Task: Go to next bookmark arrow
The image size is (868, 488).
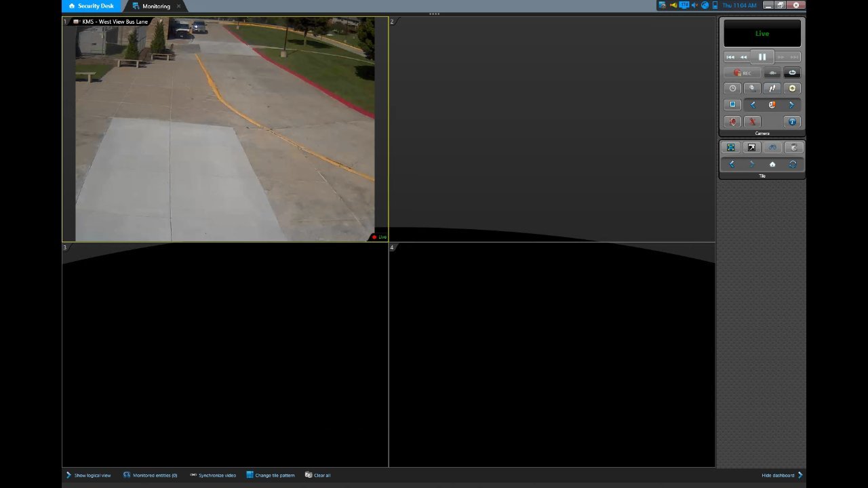Action: point(791,105)
